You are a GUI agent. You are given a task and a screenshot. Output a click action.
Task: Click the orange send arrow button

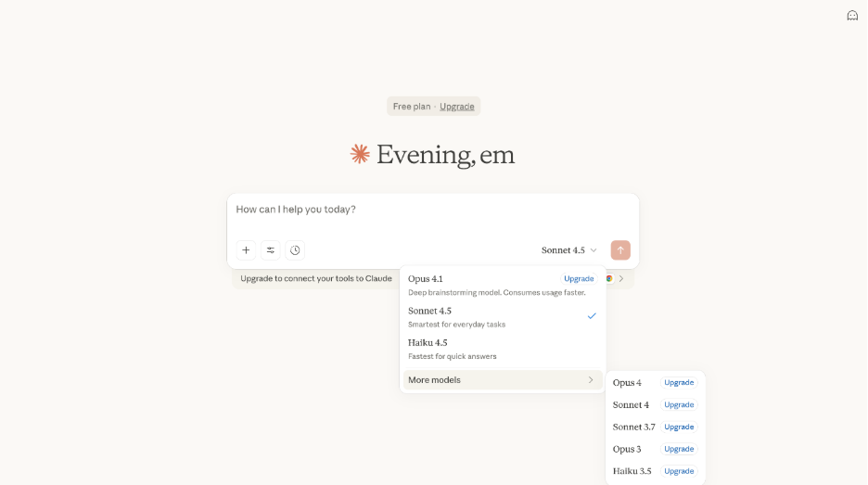click(620, 250)
